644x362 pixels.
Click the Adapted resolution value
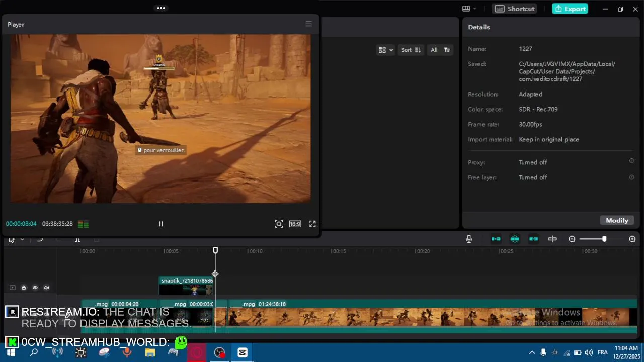530,94
